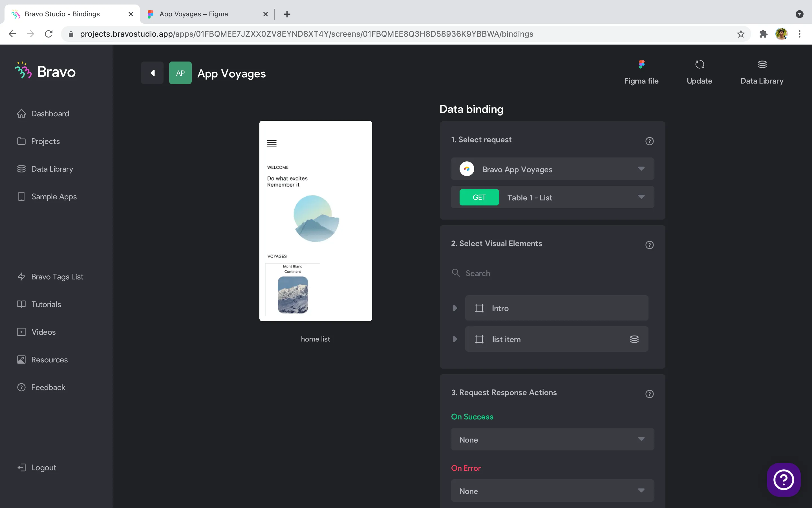812x508 pixels.
Task: Click the purple help chat button
Action: tap(784, 479)
